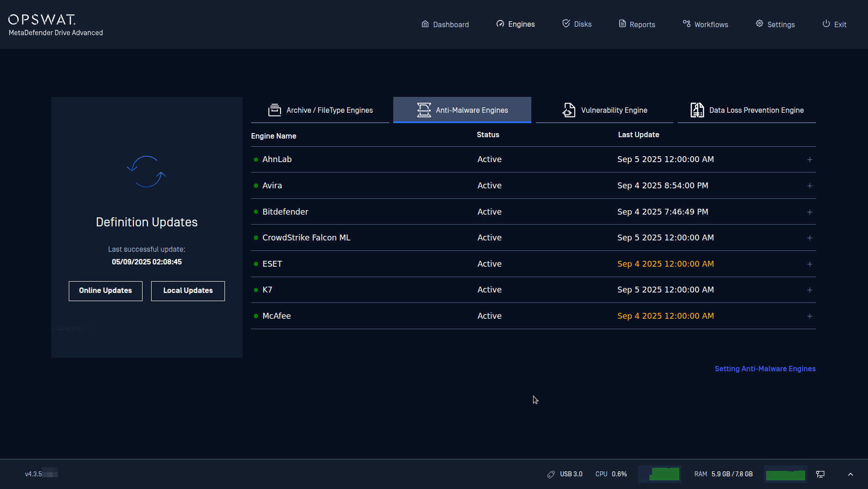Click the 'Definition Updates' heading
The image size is (868, 489).
point(147,222)
